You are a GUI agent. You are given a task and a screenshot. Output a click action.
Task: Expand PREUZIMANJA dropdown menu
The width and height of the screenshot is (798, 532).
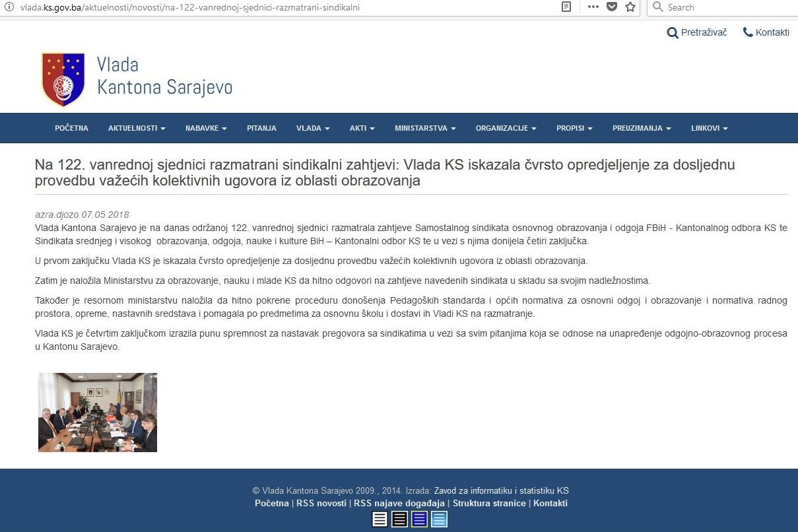[x=642, y=128]
